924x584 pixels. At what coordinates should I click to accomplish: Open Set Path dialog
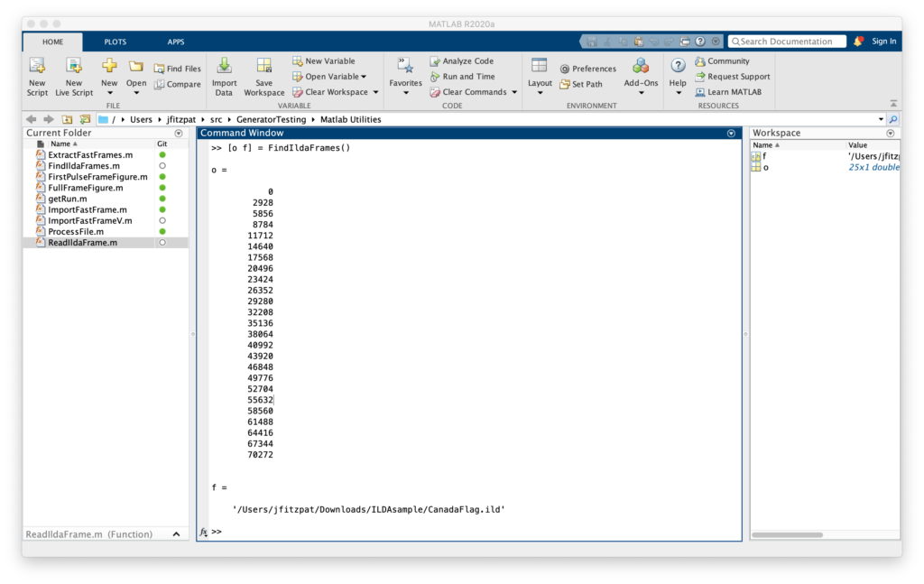(x=566, y=84)
